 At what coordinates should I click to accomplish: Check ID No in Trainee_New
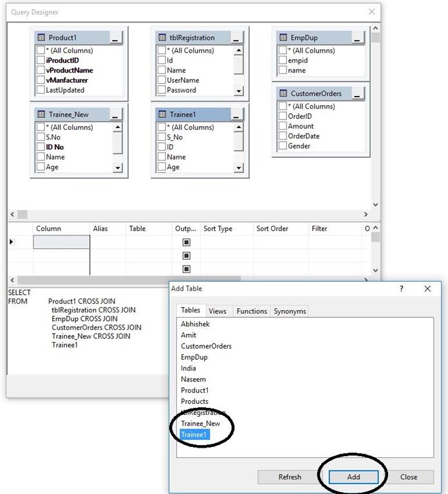(x=41, y=147)
